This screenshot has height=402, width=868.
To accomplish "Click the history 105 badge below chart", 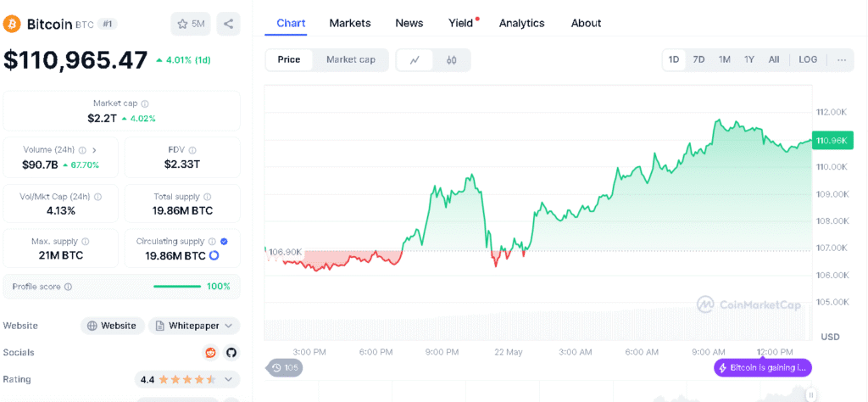I will click(x=284, y=368).
